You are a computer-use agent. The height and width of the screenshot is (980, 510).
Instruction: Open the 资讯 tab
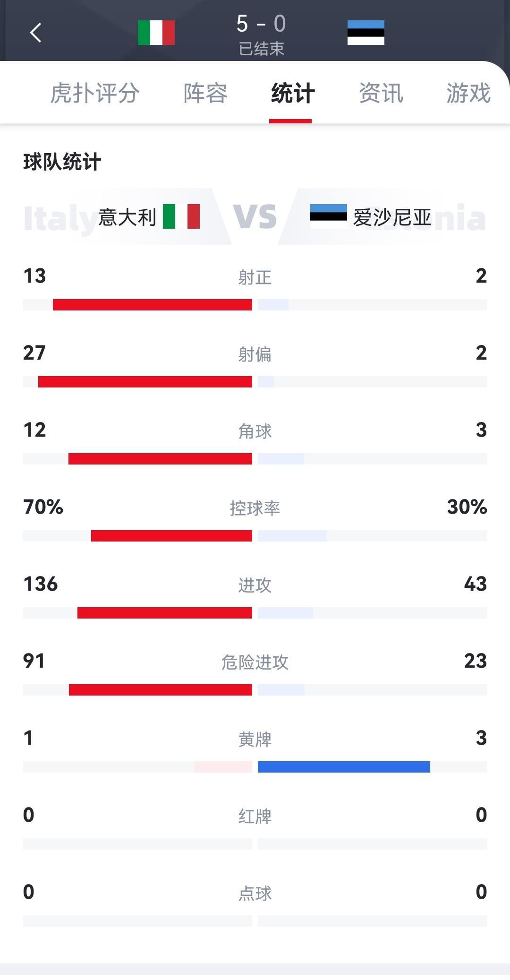click(x=381, y=93)
